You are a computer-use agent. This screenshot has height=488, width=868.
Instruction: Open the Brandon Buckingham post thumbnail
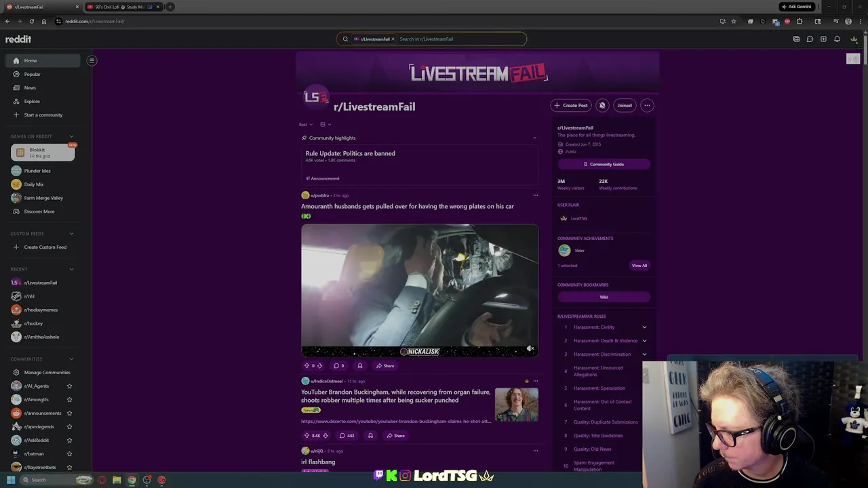tap(517, 404)
